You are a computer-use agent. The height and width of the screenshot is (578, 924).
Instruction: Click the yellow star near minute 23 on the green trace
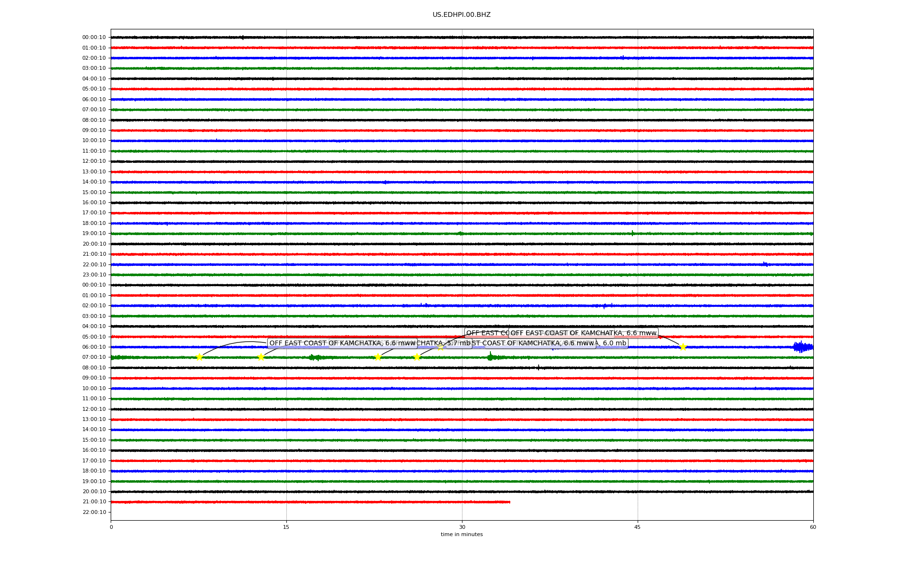coord(378,357)
